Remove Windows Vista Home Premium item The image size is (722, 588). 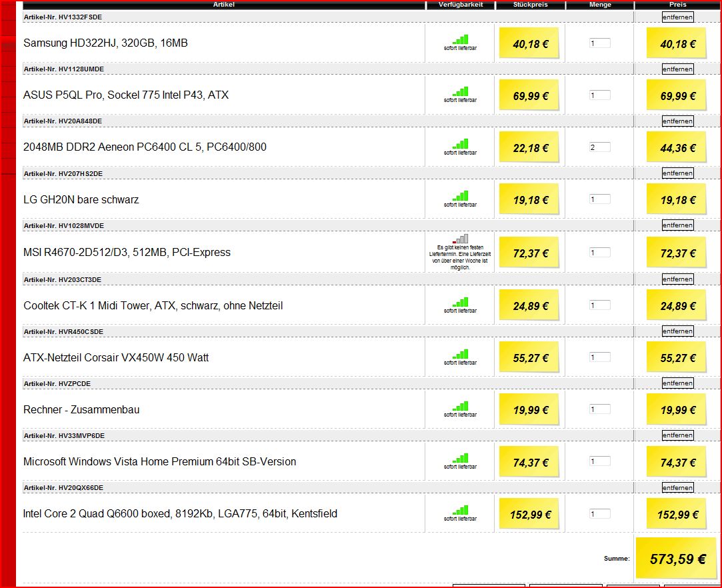(x=677, y=435)
